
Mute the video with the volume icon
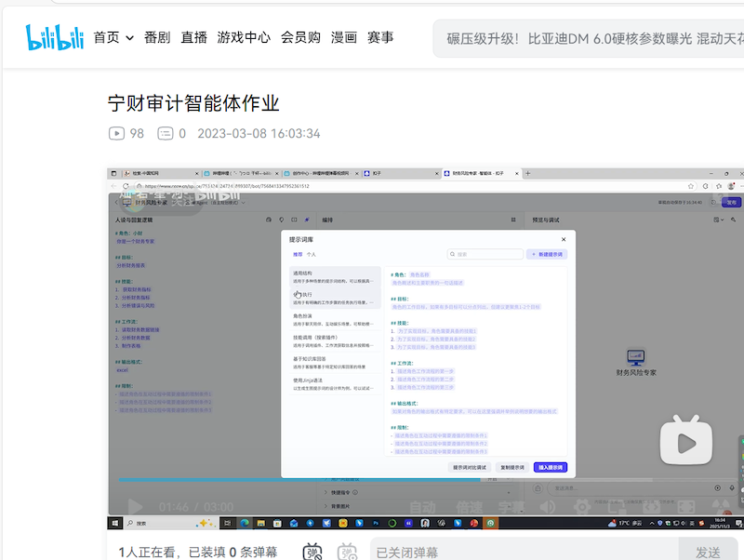(x=549, y=507)
